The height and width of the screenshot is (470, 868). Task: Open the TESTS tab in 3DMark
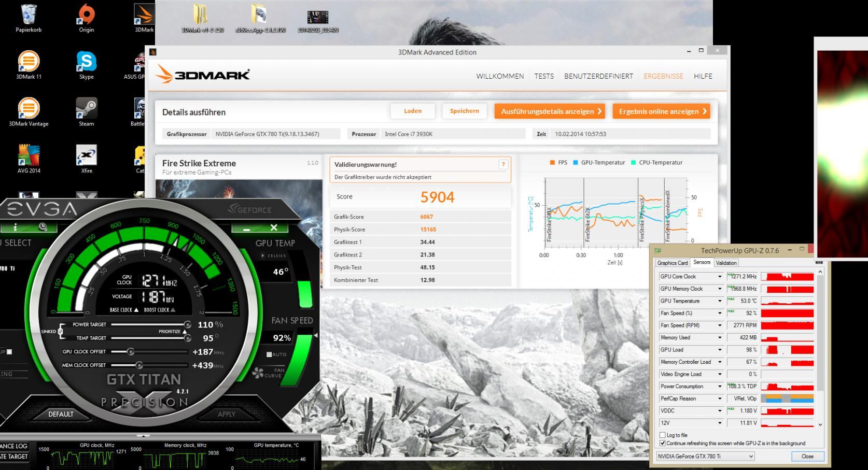tap(544, 76)
